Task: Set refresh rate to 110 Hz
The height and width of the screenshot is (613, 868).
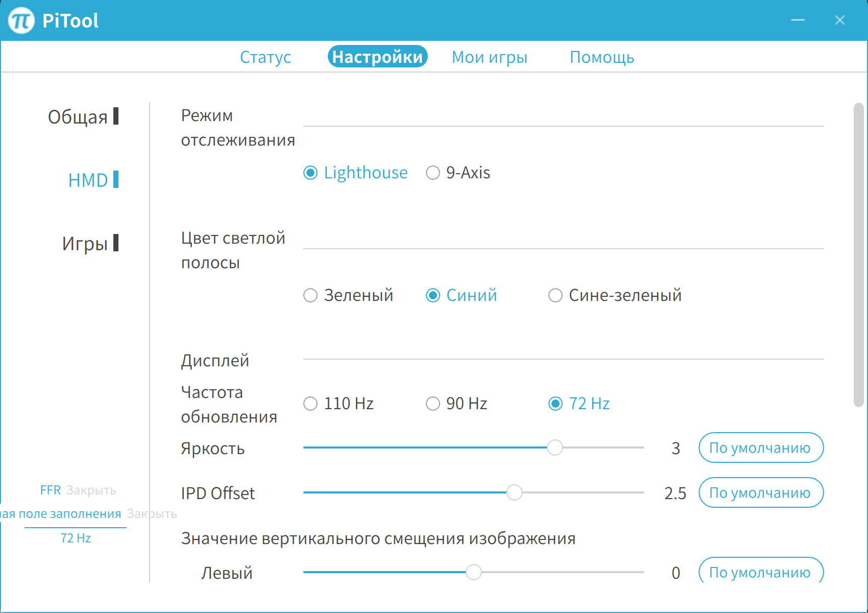Action: (310, 404)
